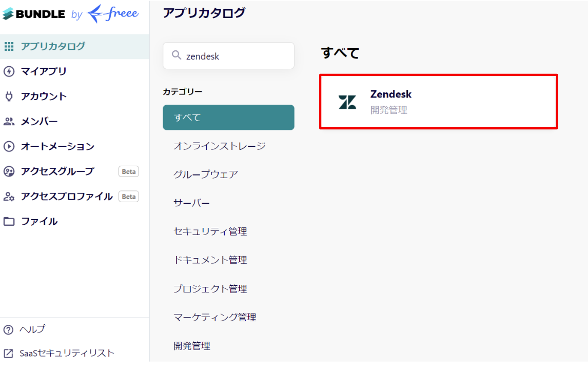Select the すべて category filter
The image size is (588, 372).
228,118
